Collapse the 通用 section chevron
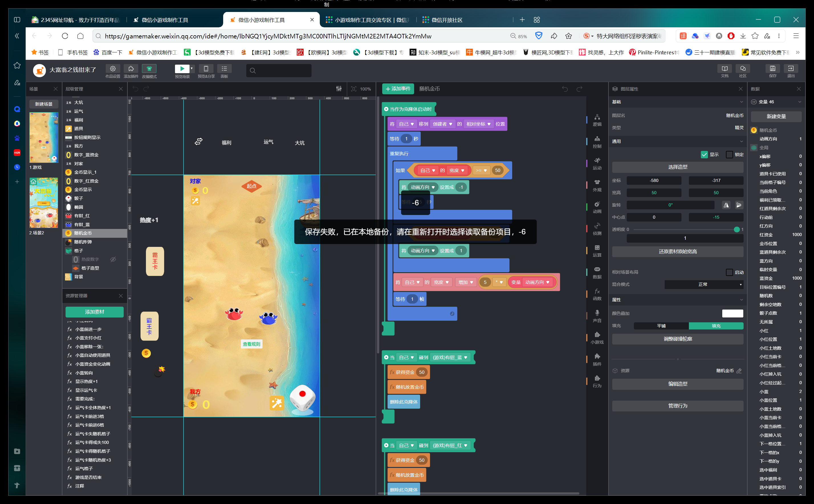Image resolution: width=814 pixels, height=504 pixels. [x=741, y=141]
